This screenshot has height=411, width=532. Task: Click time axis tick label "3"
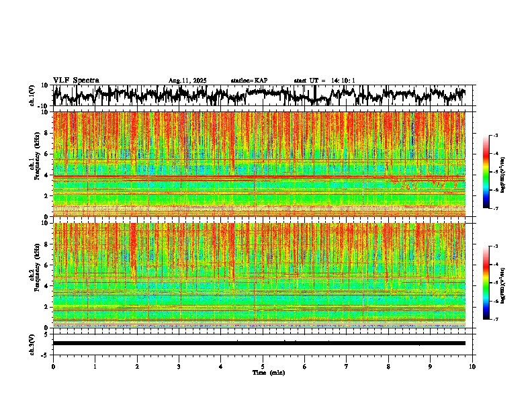[x=179, y=367]
